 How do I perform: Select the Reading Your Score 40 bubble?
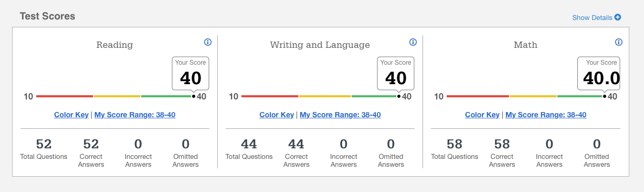pyautogui.click(x=191, y=73)
